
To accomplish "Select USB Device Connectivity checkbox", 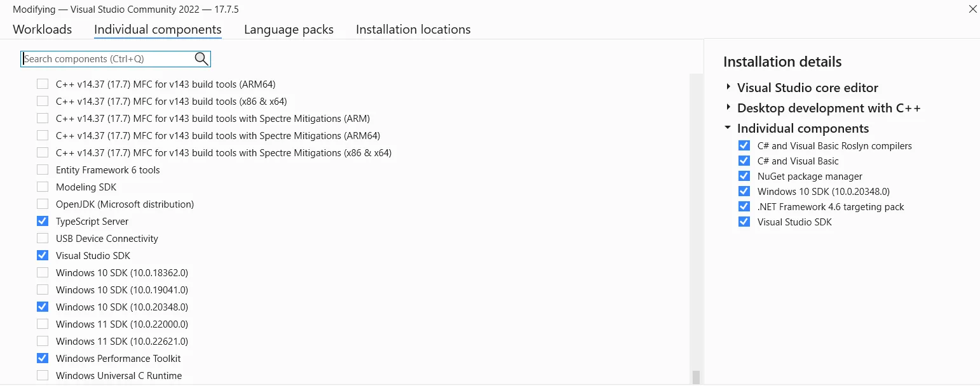I will pyautogui.click(x=43, y=239).
